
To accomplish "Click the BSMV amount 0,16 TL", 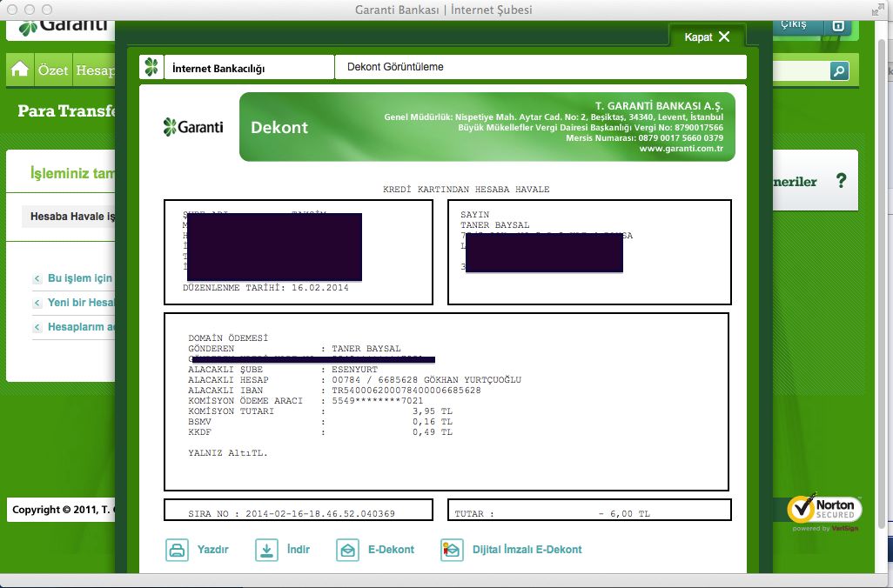I will tap(433, 422).
